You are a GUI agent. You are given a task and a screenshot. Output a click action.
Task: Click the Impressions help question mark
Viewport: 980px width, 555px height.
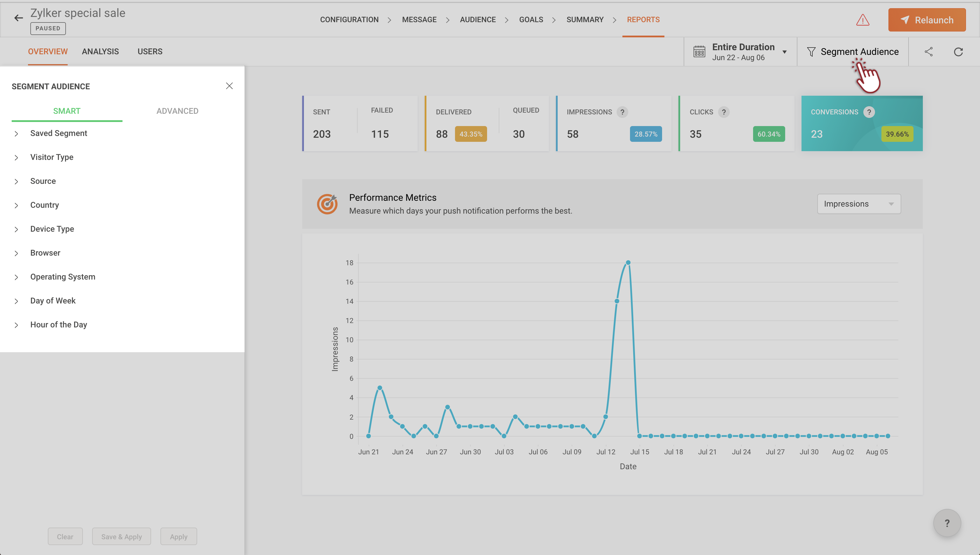tap(622, 112)
